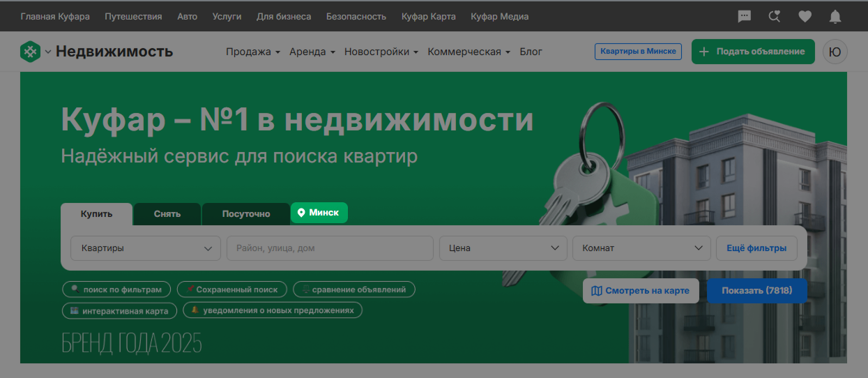Expand the Продажа menu
Image resolution: width=868 pixels, height=378 pixels.
(x=253, y=52)
